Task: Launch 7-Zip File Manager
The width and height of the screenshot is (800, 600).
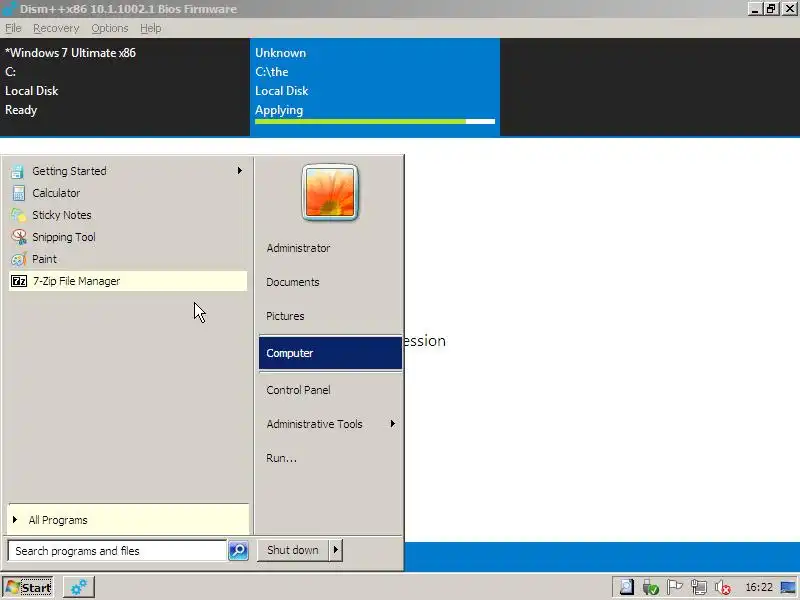Action: click(x=128, y=281)
